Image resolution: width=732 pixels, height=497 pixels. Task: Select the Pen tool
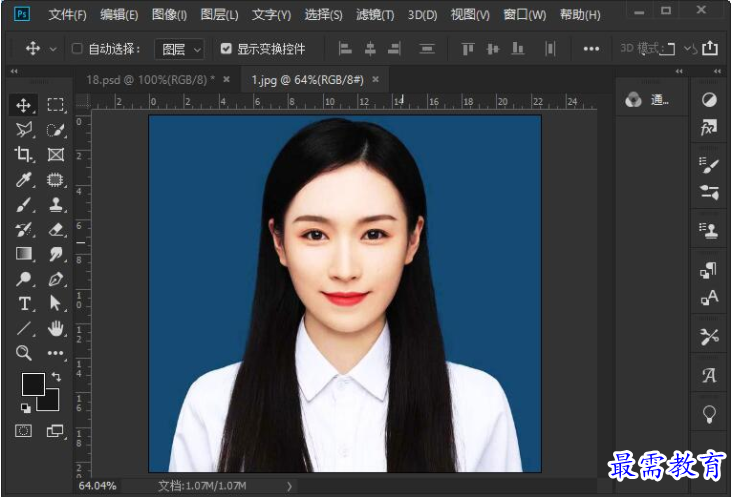[56, 279]
